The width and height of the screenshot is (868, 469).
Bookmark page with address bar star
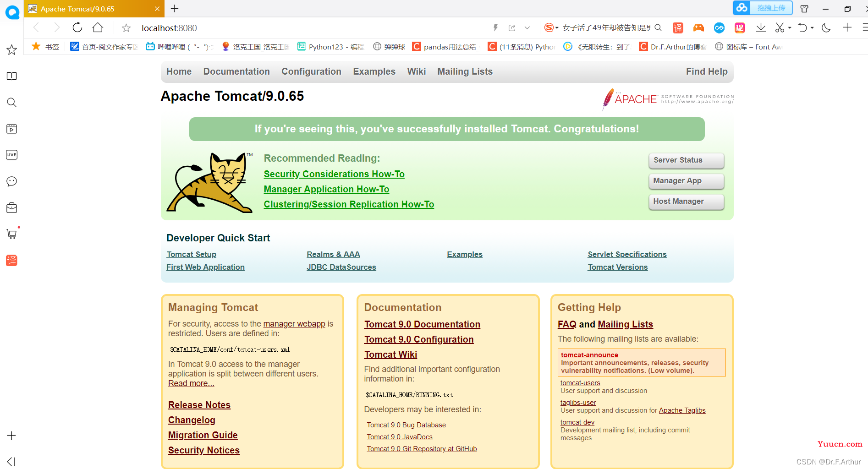126,28
